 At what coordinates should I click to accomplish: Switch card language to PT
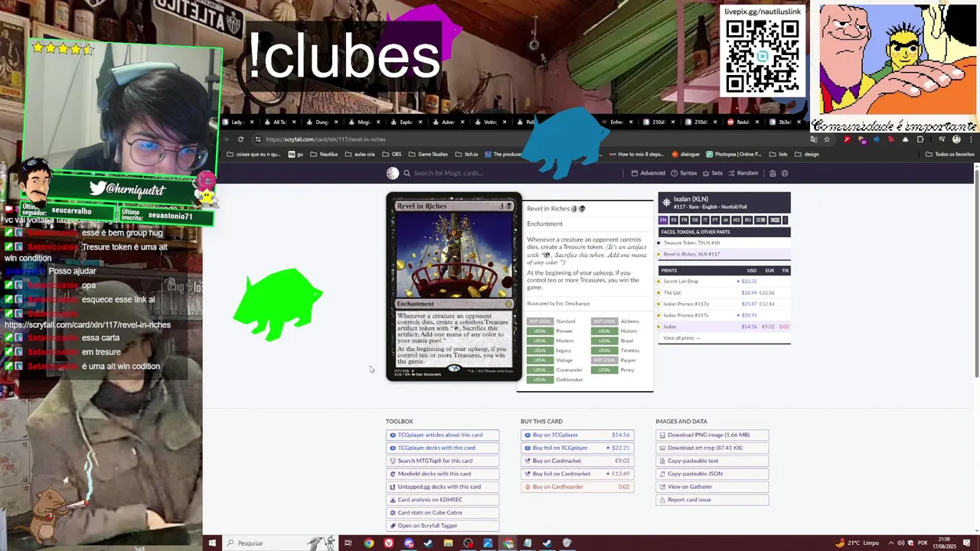pyautogui.click(x=715, y=220)
